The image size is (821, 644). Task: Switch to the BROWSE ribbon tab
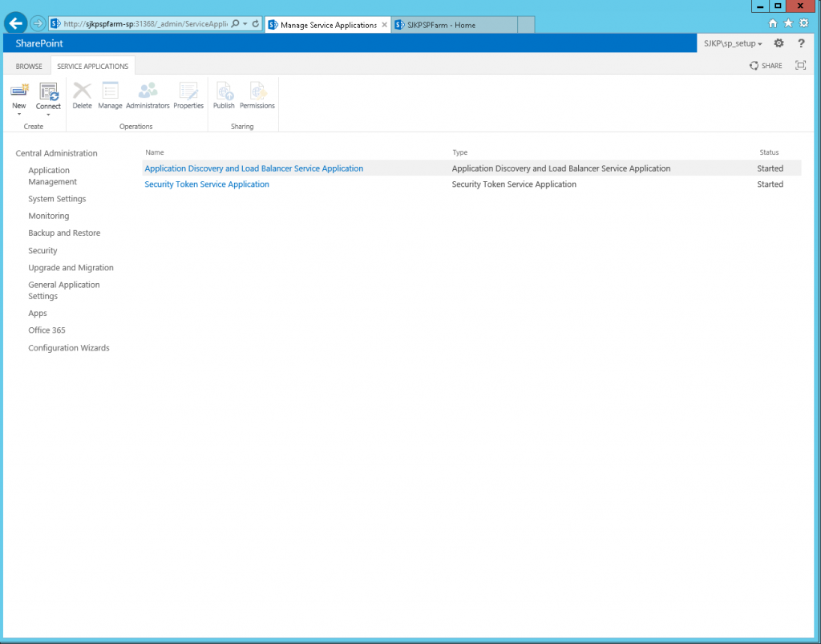click(x=28, y=65)
